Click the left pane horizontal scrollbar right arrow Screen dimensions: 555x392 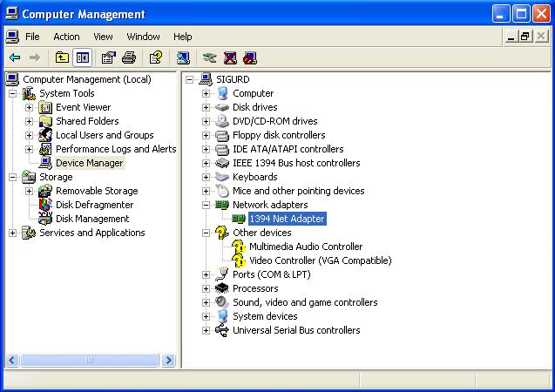point(168,360)
